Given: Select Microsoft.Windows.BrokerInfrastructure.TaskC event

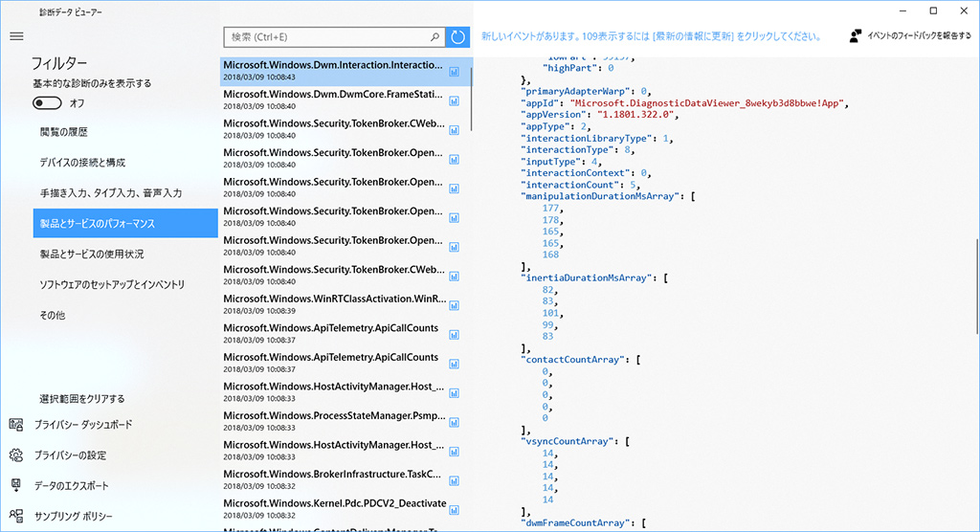Looking at the screenshot, I should tap(345, 480).
